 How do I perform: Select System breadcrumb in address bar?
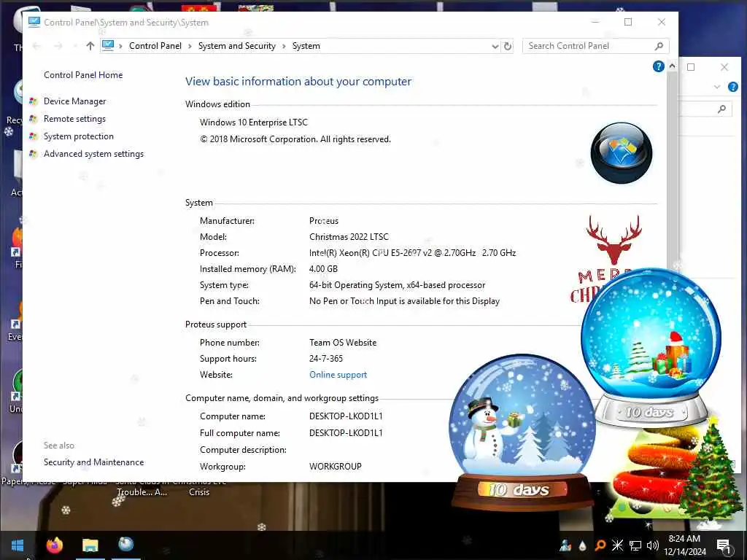(306, 46)
